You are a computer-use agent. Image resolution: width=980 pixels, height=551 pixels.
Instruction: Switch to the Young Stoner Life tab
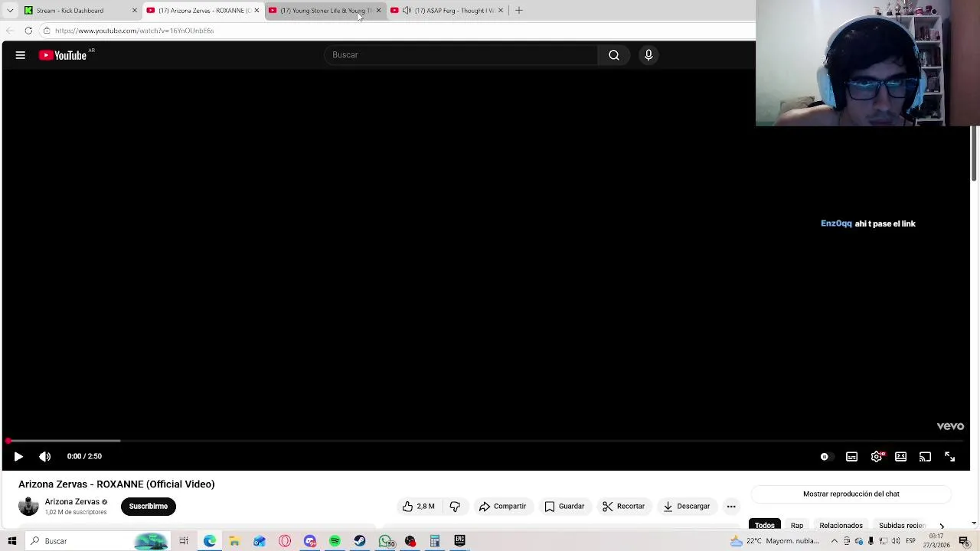(x=325, y=11)
